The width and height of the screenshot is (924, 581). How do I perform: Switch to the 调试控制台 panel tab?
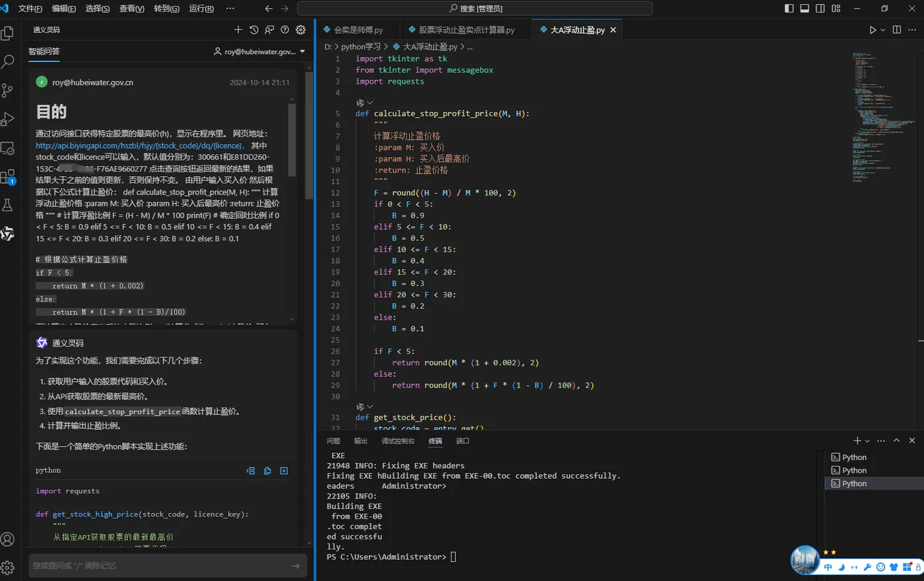[398, 441]
